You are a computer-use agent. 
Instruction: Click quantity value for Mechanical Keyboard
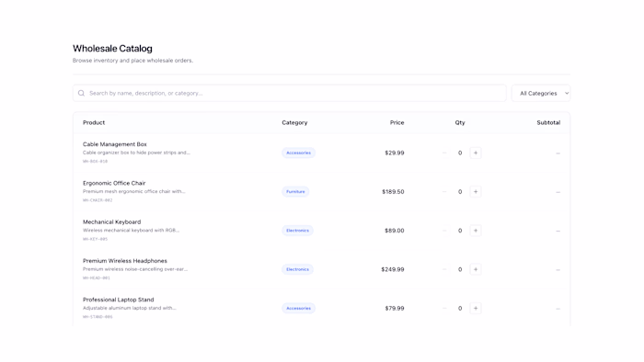(460, 231)
